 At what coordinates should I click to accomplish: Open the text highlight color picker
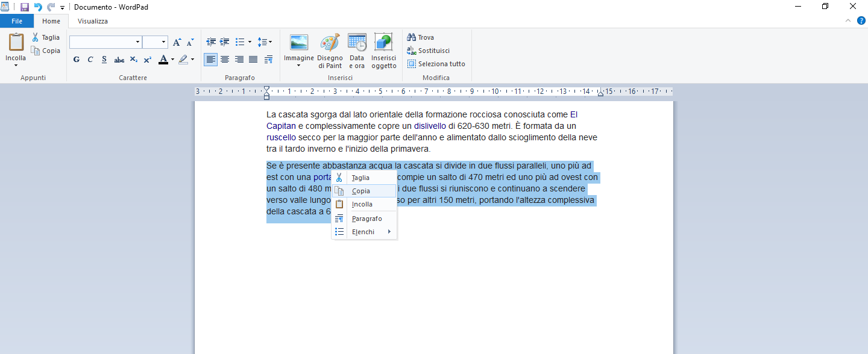click(x=183, y=59)
